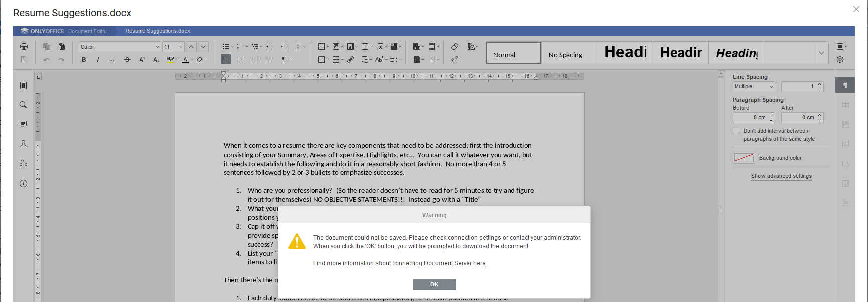Click OK in the Warning dialog

coord(434,285)
